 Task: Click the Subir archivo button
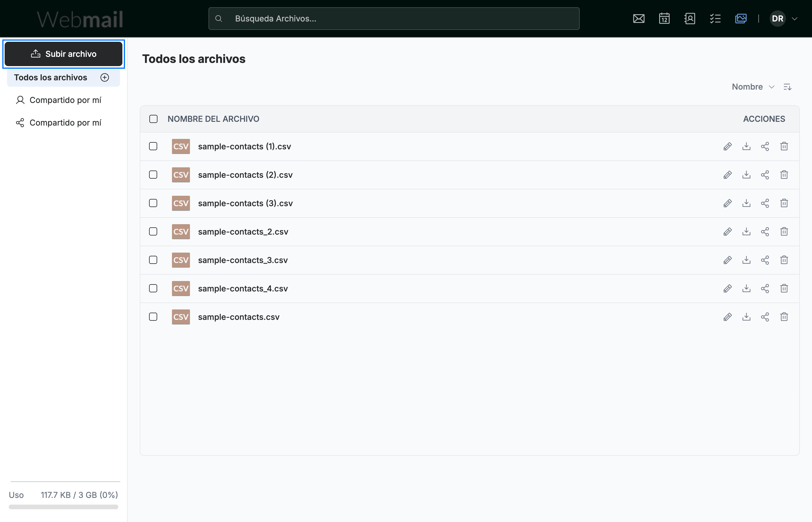64,54
